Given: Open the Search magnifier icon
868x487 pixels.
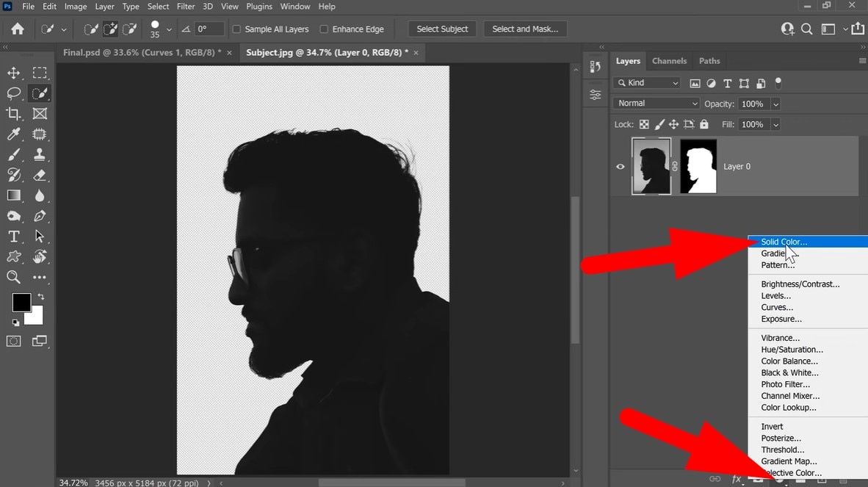Looking at the screenshot, I should click(x=806, y=29).
